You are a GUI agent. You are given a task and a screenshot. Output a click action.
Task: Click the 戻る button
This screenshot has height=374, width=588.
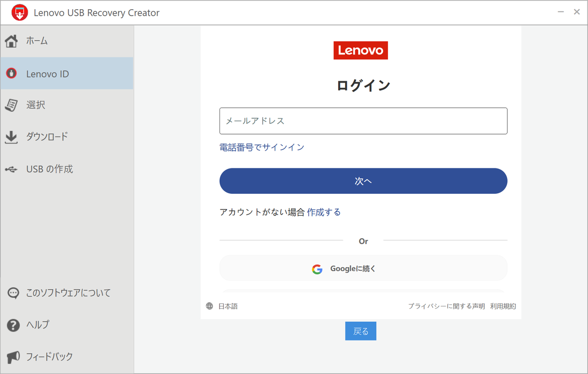[x=361, y=331]
